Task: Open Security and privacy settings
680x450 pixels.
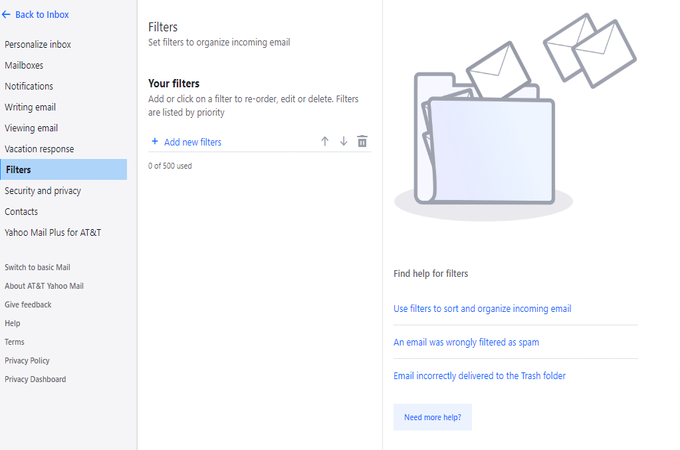Action: click(x=42, y=190)
